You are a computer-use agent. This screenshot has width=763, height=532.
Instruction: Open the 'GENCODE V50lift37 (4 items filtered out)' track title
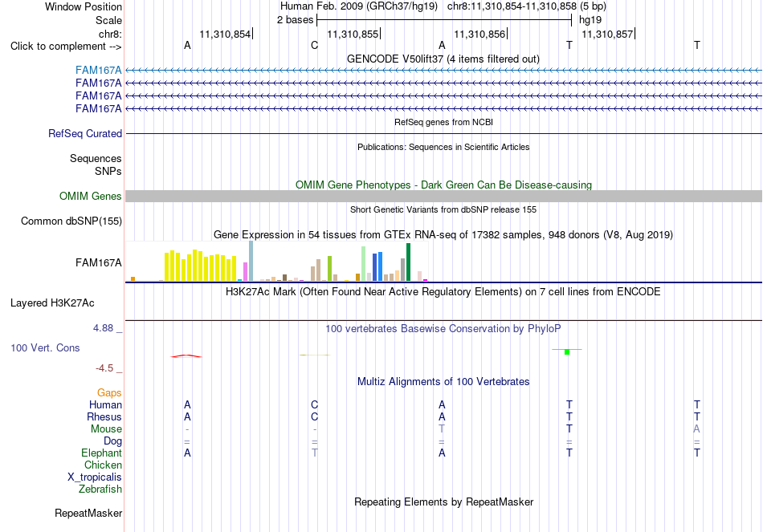coord(443,59)
